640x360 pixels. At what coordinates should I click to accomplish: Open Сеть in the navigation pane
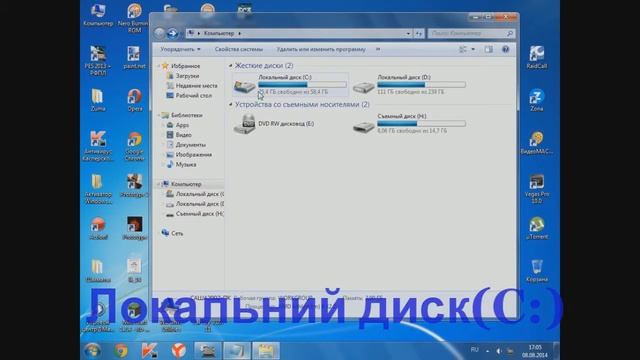click(177, 233)
